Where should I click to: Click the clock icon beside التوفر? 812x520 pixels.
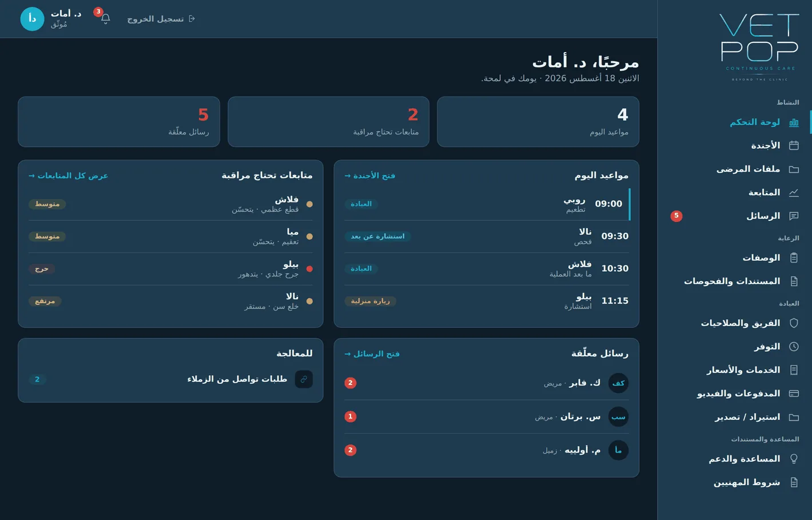[794, 347]
